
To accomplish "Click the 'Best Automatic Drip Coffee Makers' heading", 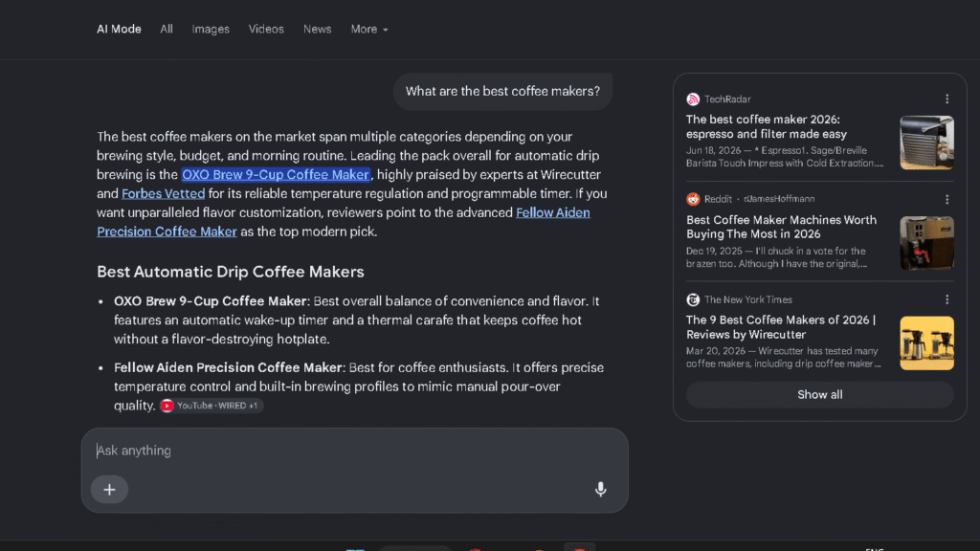I will click(x=230, y=272).
